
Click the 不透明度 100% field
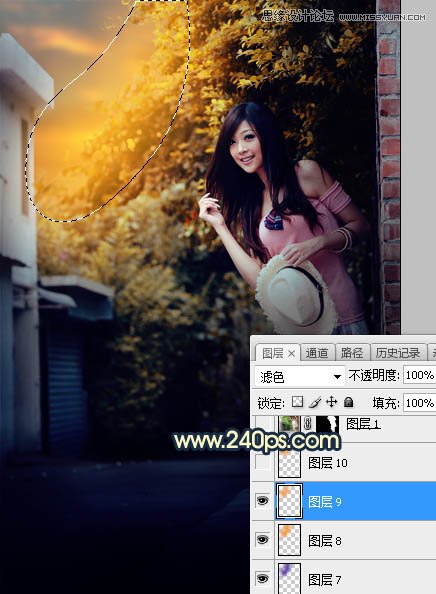[419, 375]
